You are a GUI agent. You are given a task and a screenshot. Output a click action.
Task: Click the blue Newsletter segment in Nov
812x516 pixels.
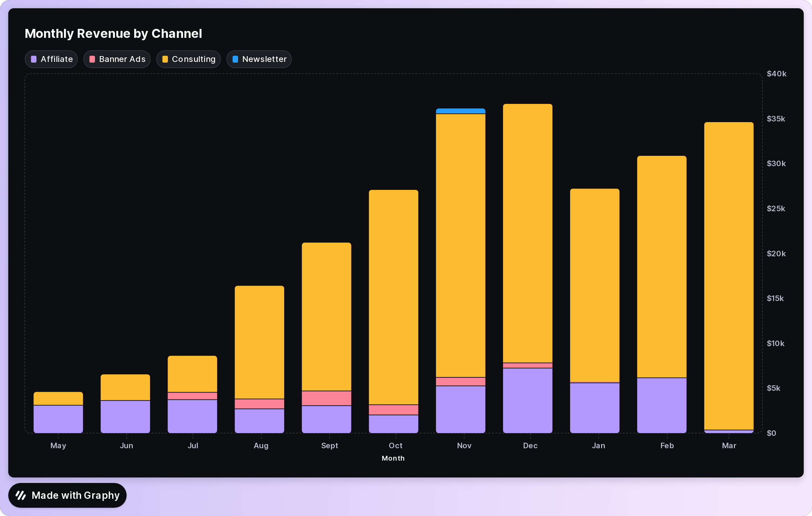pos(460,111)
